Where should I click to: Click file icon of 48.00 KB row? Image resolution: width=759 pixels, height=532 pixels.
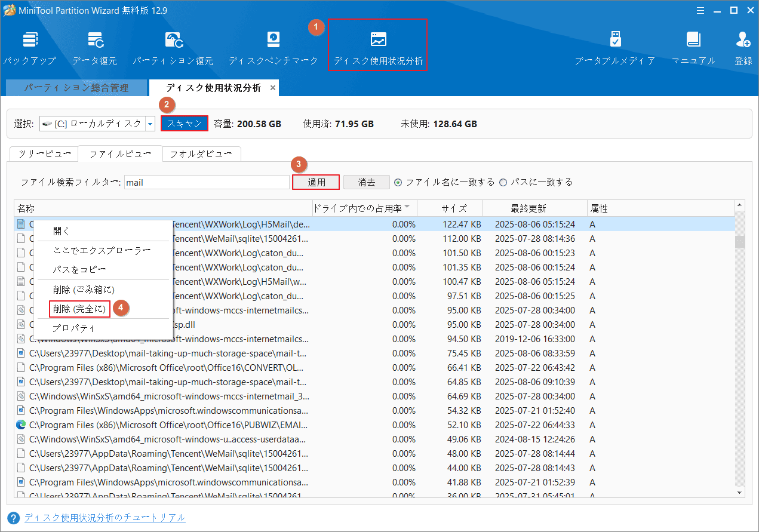tap(21, 454)
